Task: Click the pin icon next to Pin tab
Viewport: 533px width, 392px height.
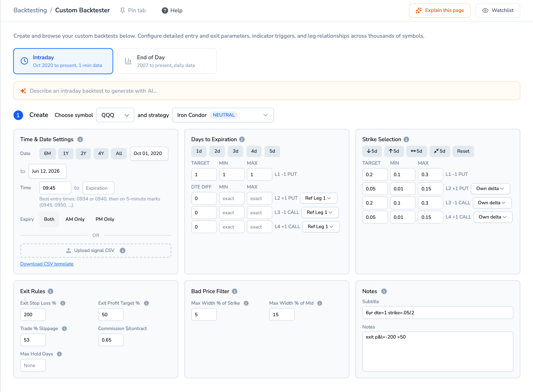Action: 122,10
